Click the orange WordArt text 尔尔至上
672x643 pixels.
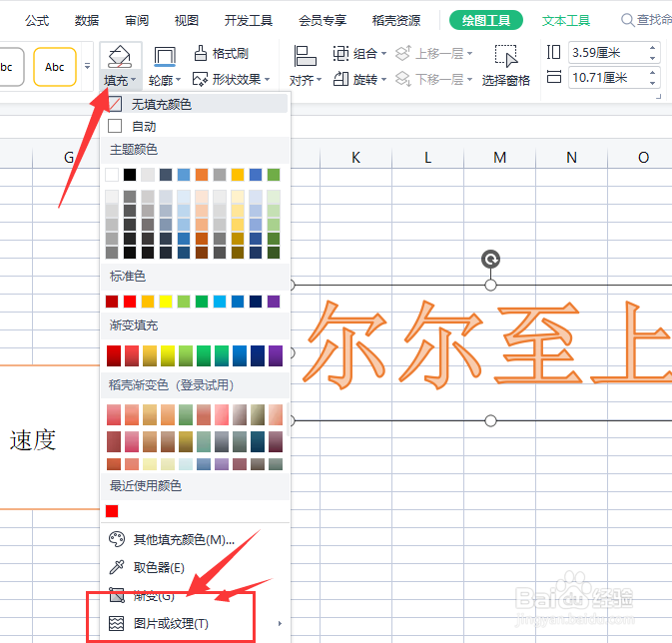486,345
